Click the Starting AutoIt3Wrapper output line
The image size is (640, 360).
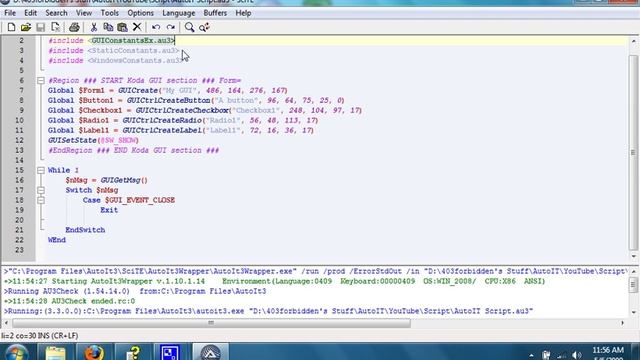274,281
